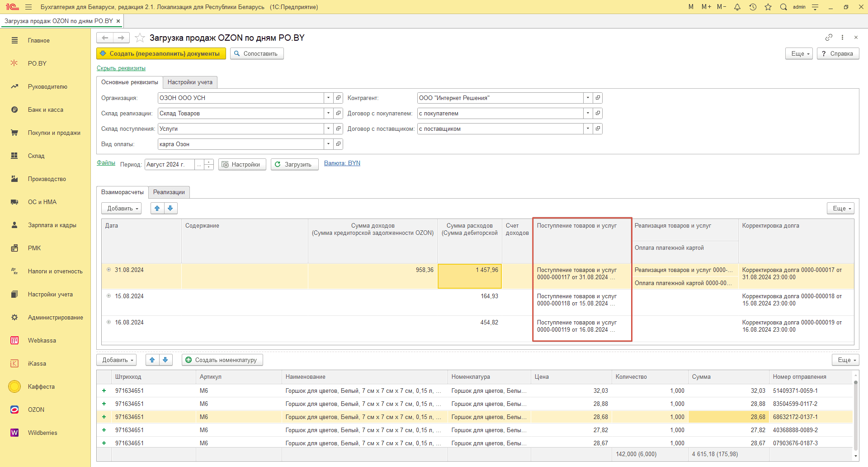
Task: Open favorites star icon in title bar
Action: tap(768, 7)
